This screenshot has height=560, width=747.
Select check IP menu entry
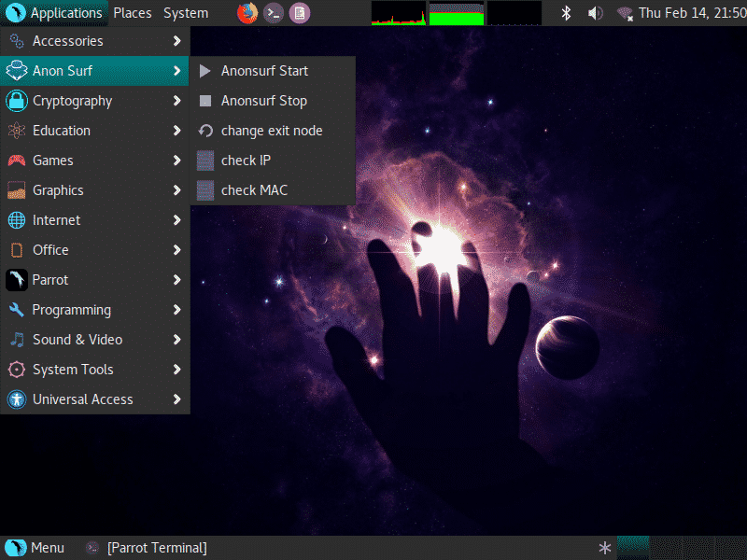click(x=246, y=161)
